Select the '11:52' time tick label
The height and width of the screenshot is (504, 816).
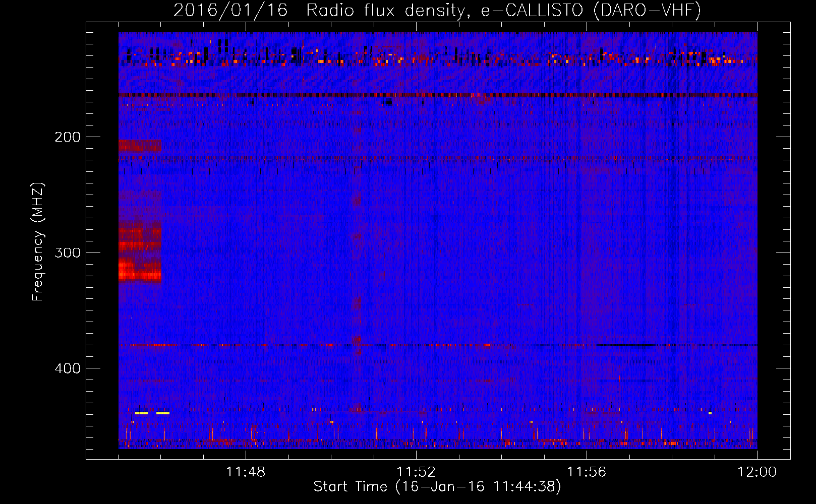pos(416,472)
